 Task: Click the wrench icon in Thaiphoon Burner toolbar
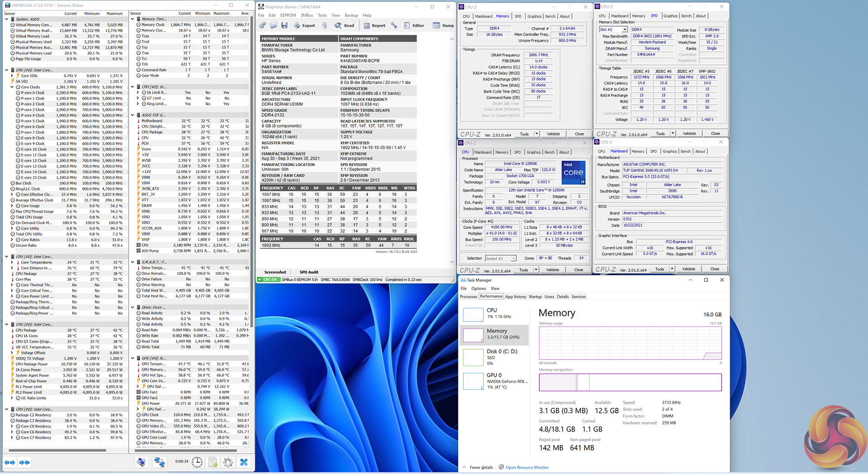pyautogui.click(x=394, y=26)
